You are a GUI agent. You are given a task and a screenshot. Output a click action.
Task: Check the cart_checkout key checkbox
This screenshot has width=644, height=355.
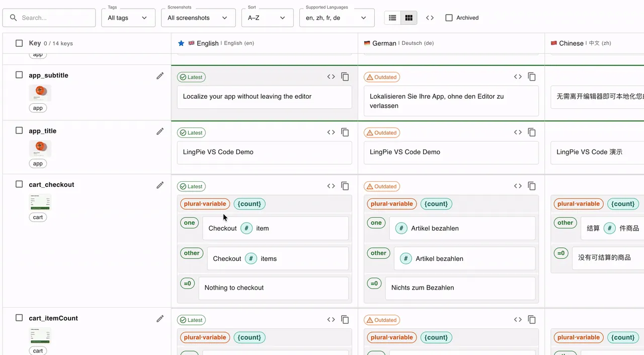tap(19, 184)
